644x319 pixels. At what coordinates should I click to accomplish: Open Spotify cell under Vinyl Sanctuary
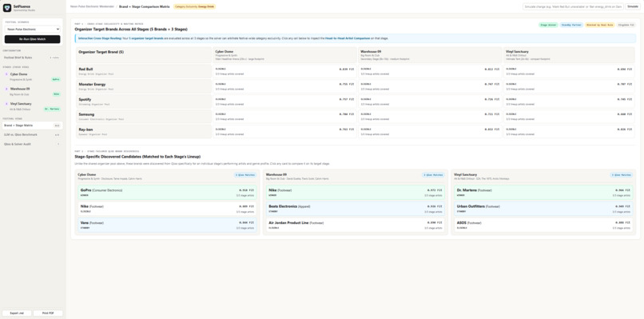pos(569,102)
